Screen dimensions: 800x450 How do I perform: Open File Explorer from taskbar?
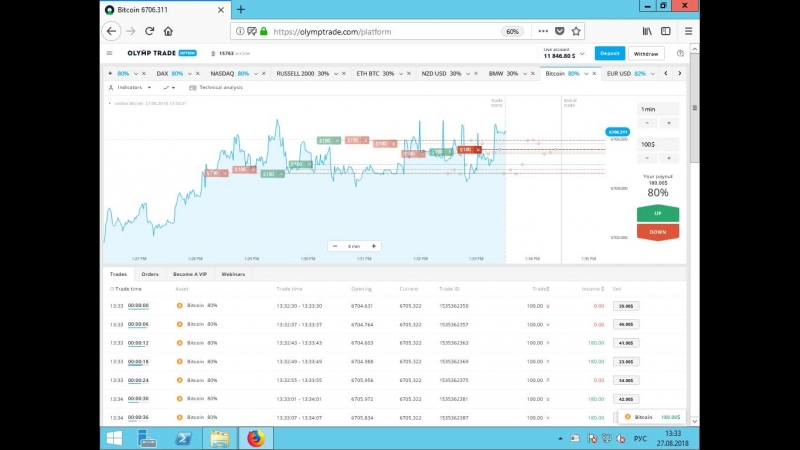[220, 438]
